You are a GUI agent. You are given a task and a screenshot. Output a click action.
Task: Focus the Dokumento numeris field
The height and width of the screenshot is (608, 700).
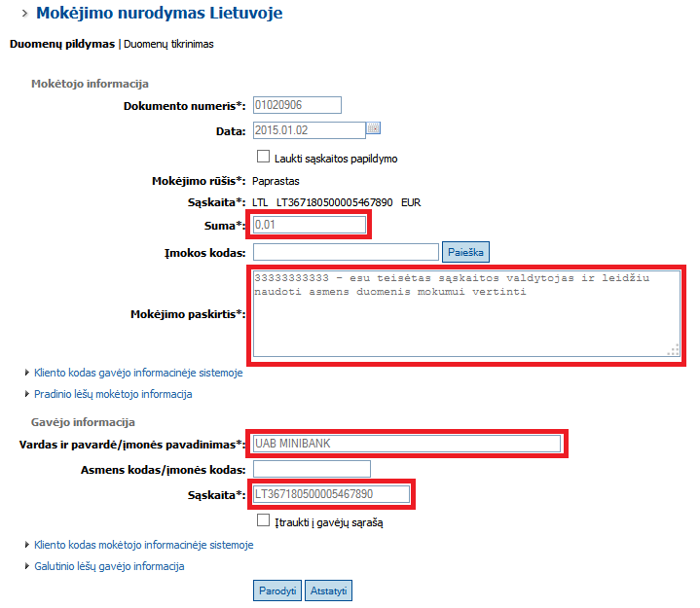(x=297, y=105)
